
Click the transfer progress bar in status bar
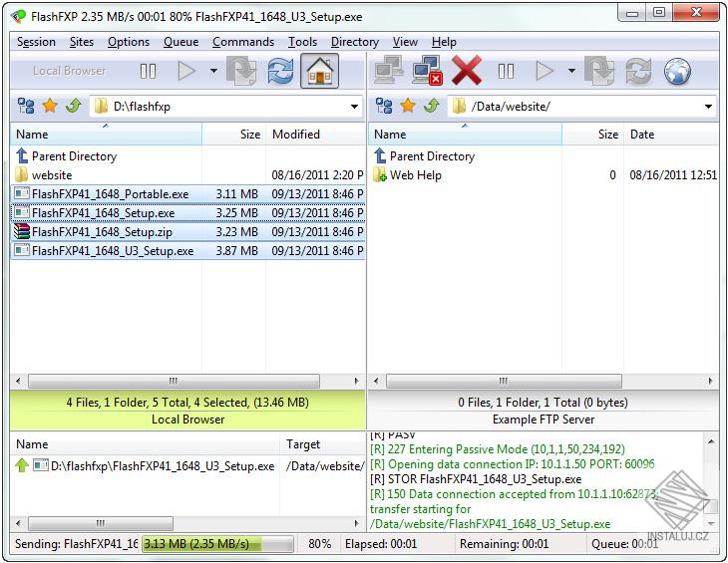217,543
